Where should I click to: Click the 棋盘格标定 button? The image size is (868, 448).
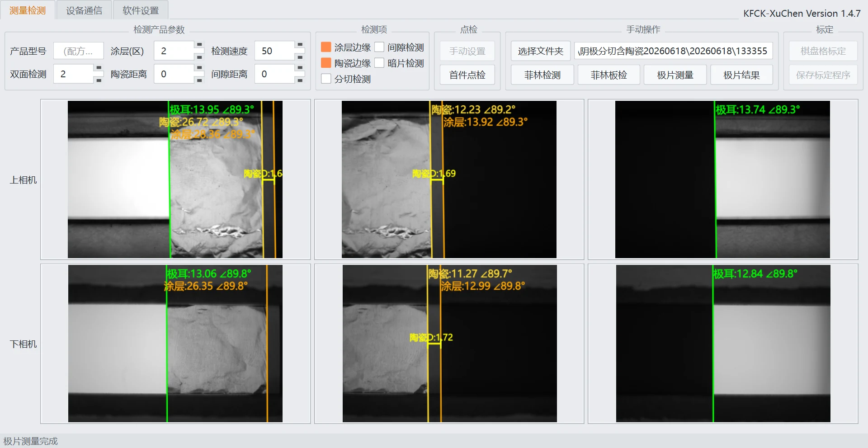pyautogui.click(x=823, y=51)
